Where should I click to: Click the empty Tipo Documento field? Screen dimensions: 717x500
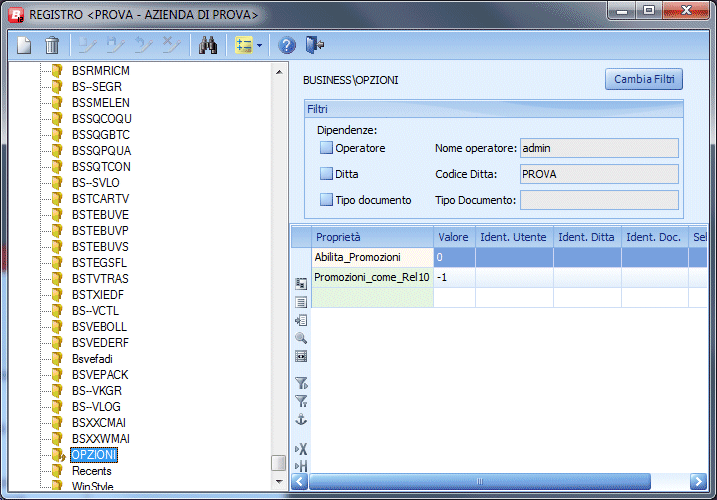coord(599,200)
